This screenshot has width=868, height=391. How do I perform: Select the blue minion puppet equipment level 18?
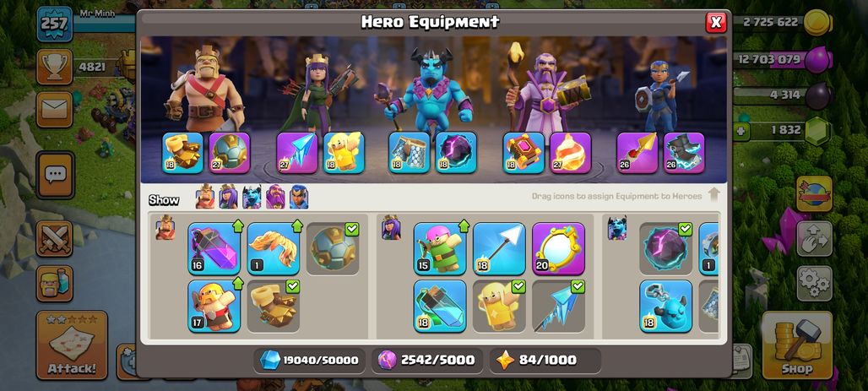pyautogui.click(x=666, y=306)
